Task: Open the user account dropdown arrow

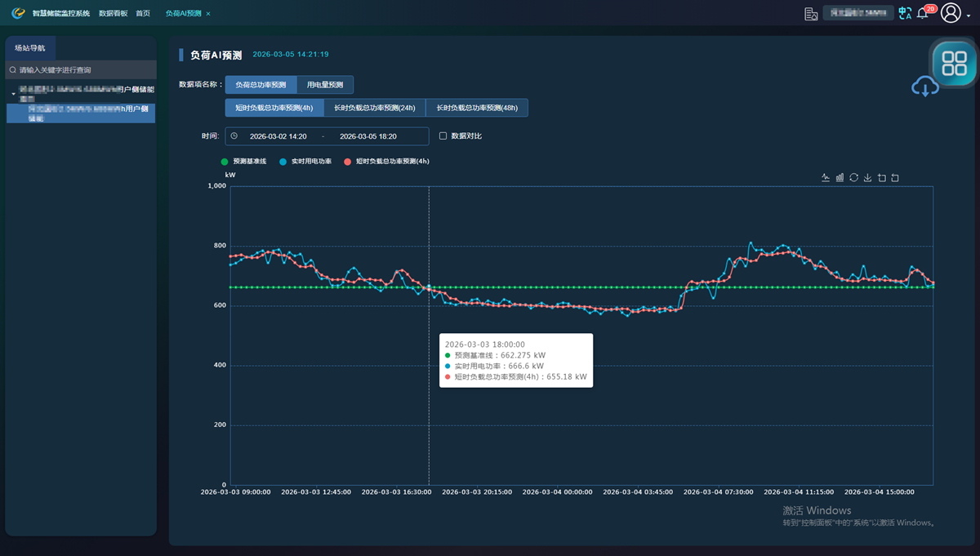Action: pos(968,16)
